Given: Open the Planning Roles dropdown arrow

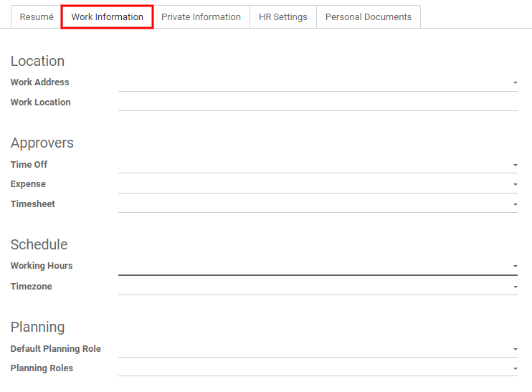Looking at the screenshot, I should 515,369.
